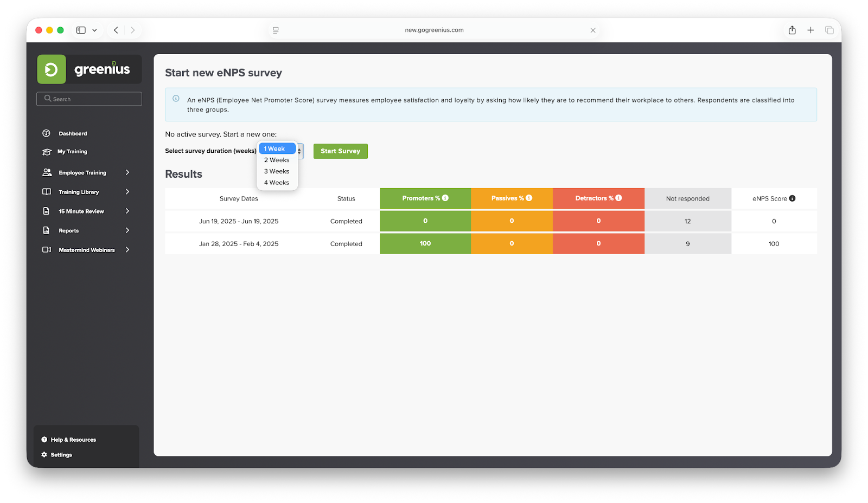Click the Not responded value 9
868x503 pixels.
[688, 244]
